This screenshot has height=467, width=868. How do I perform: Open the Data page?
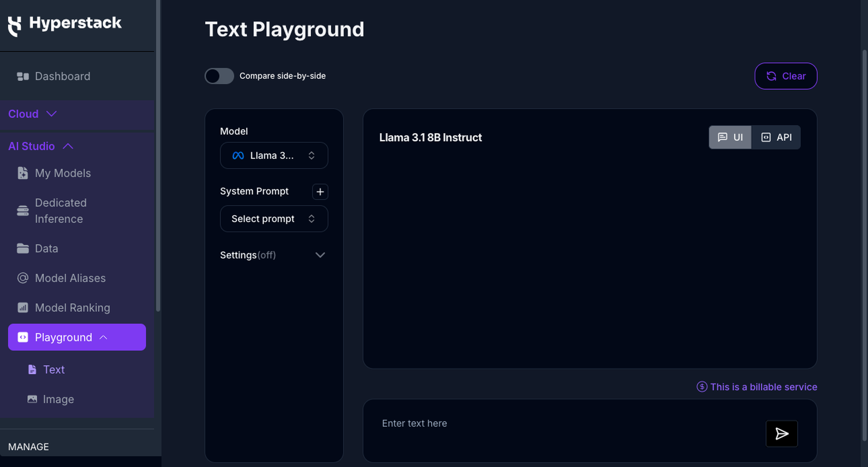coord(46,248)
